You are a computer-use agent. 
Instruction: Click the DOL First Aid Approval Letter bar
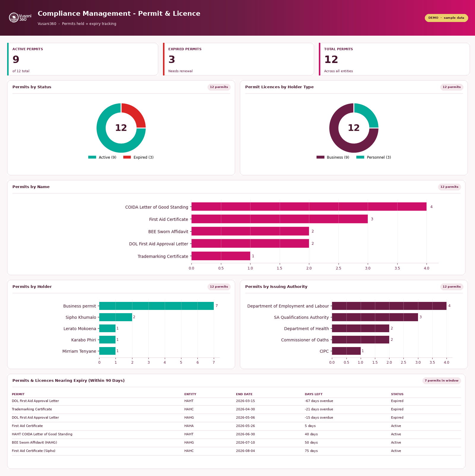click(x=250, y=243)
